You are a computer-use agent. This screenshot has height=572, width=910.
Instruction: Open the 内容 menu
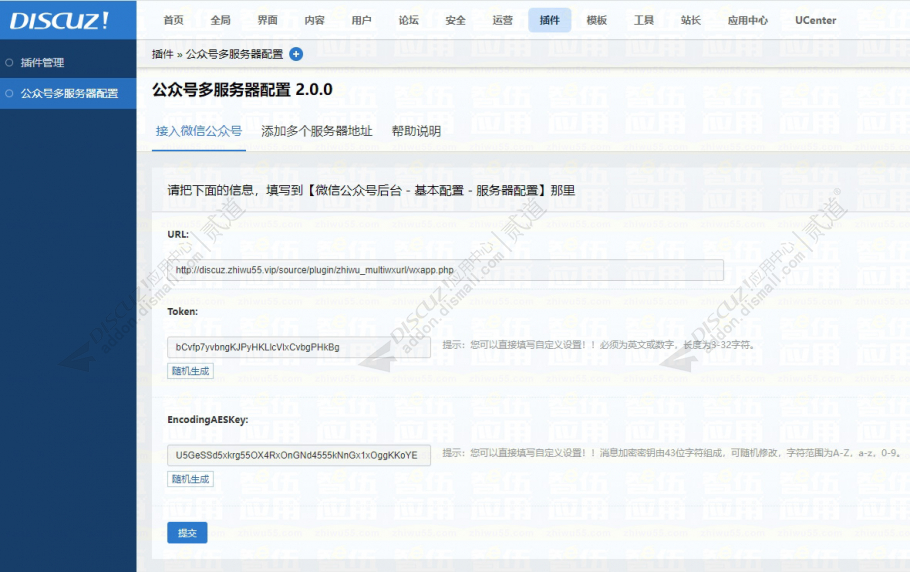pos(315,20)
